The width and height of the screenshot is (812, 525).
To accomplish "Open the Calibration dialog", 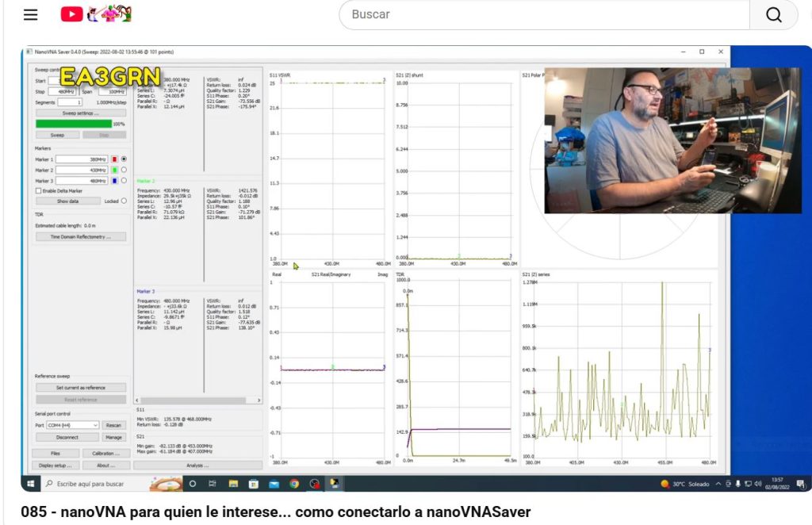I will point(105,453).
